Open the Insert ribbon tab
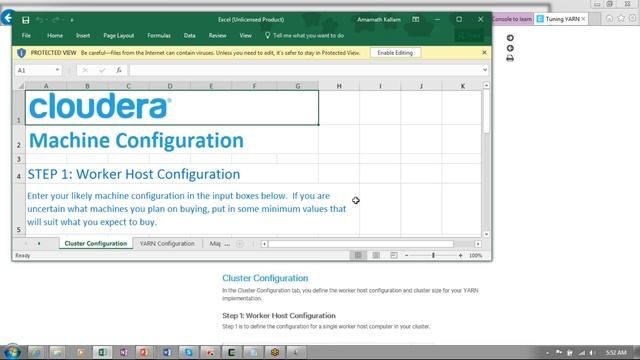Image resolution: width=640 pixels, height=360 pixels. pyautogui.click(x=83, y=36)
